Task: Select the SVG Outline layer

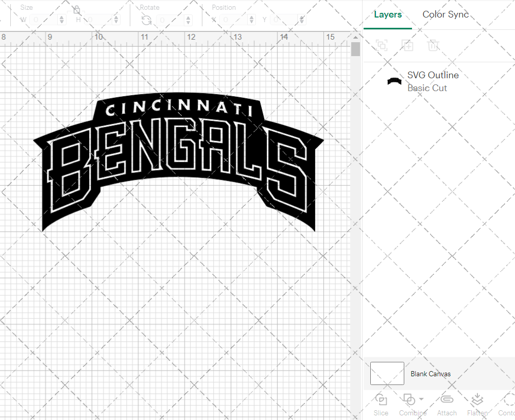Action: (439, 81)
